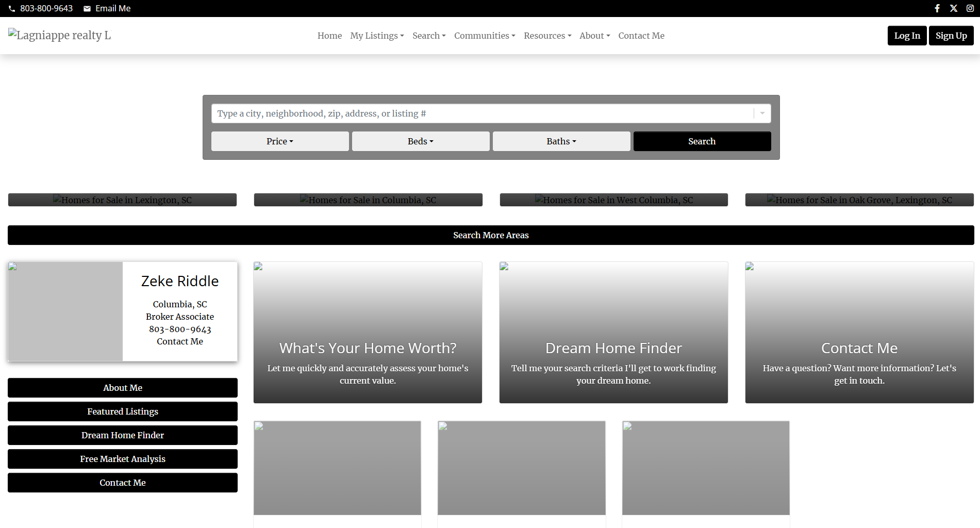Click the Zeke Riddle name heading
Screen dimensions: 980x528
[180, 281]
